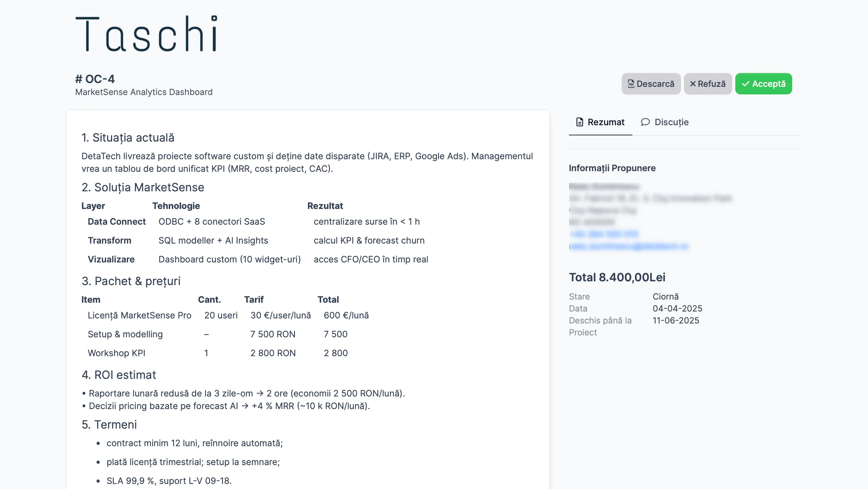
Task: Click the X icon on Refuză
Action: coord(693,84)
